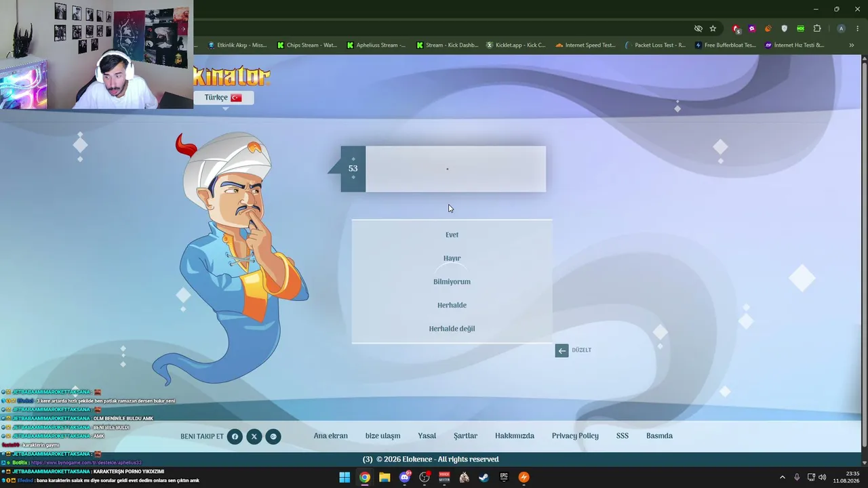Open the orange lightning-bolt taskbar app

524,477
